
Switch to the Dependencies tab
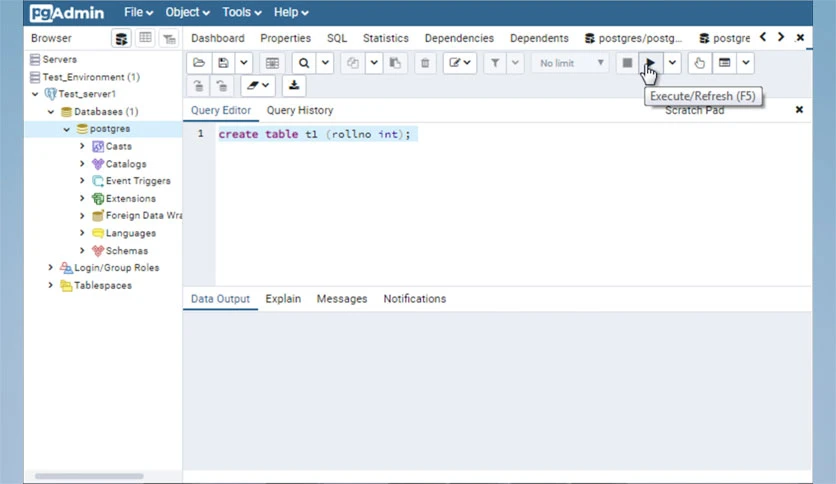[459, 38]
